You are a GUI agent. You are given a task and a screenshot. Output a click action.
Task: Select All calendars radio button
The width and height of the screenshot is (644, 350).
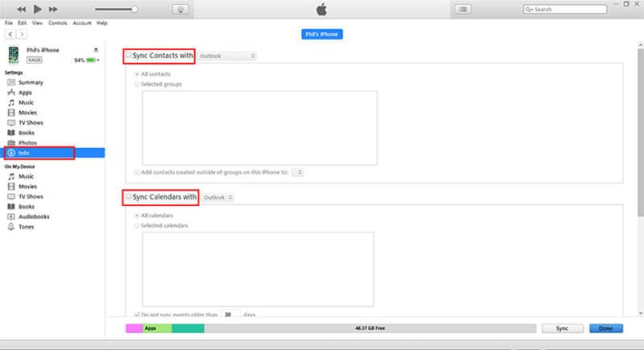click(137, 216)
